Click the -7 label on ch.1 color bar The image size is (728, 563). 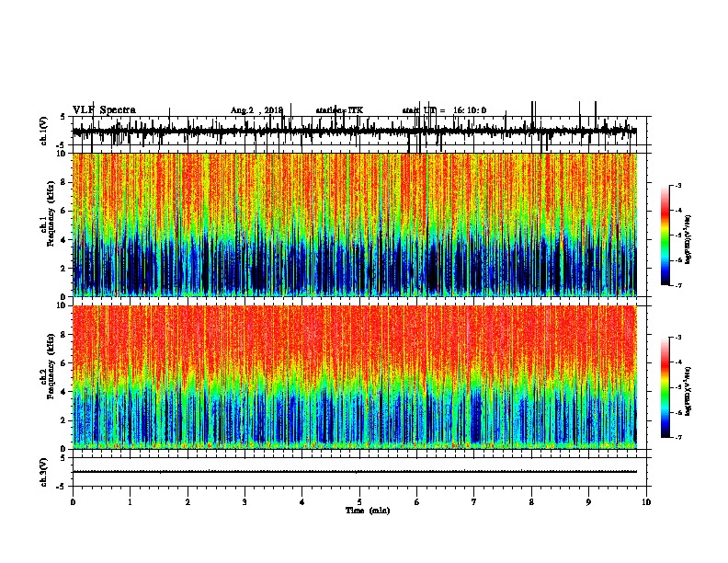(678, 286)
